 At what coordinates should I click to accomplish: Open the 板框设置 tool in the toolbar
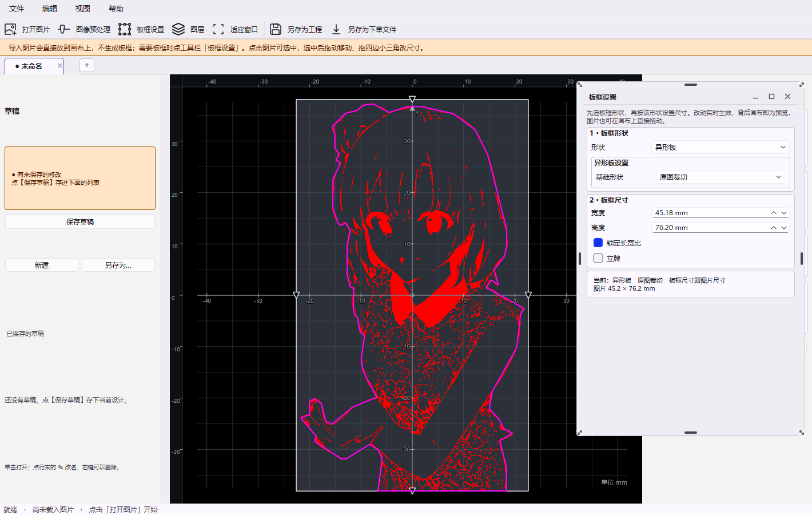(141, 29)
